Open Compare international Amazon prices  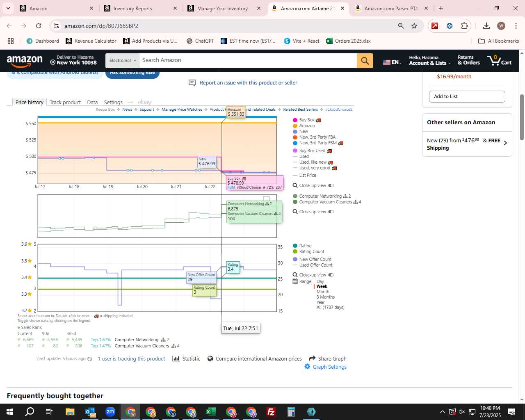tap(255, 359)
